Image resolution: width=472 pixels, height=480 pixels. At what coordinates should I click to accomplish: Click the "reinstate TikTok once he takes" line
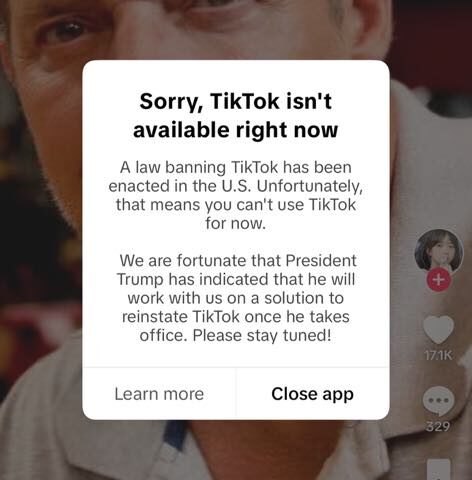tap(236, 316)
